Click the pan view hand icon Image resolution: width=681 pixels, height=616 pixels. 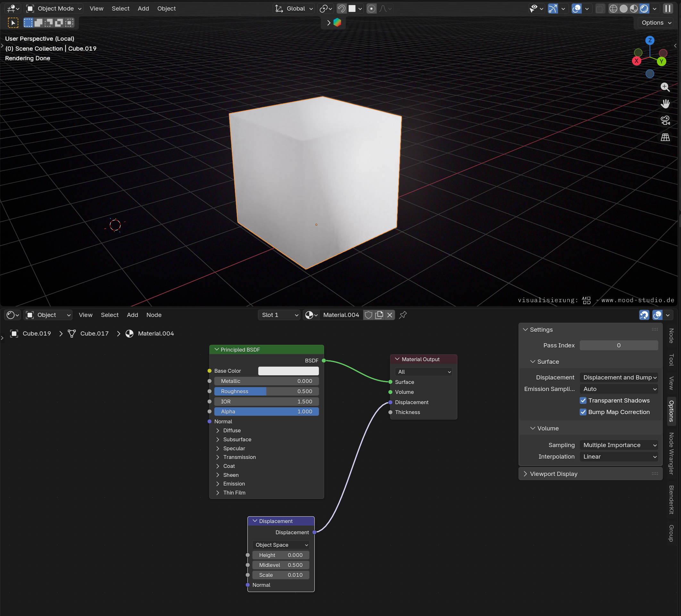(665, 104)
